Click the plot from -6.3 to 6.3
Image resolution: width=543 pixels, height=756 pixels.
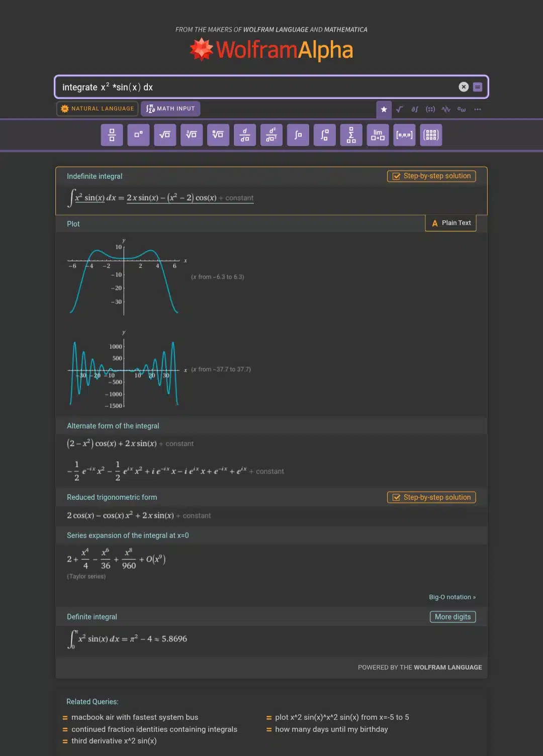click(x=127, y=276)
